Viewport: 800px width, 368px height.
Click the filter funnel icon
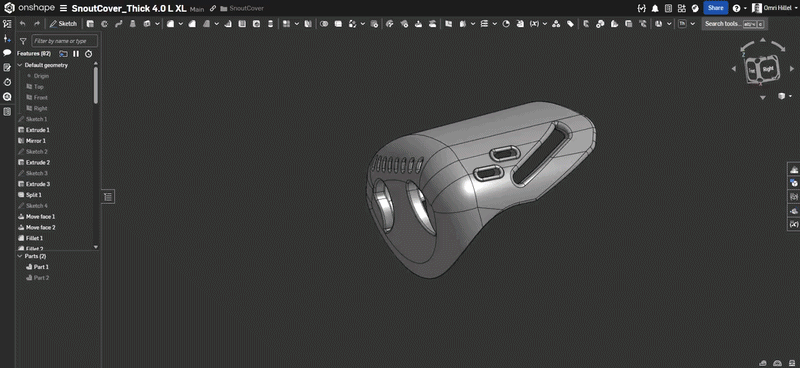(x=23, y=41)
